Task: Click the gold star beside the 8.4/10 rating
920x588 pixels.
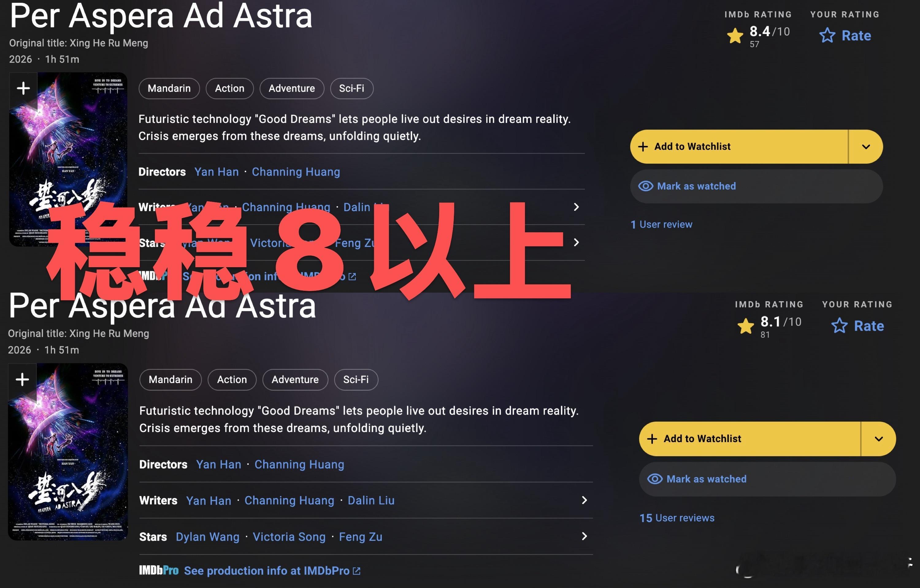Action: [735, 36]
